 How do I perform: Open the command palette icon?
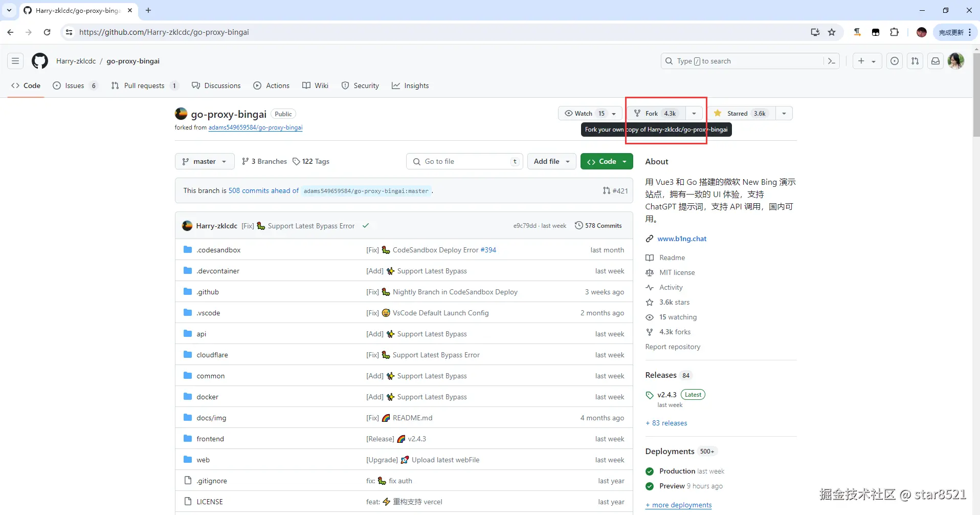click(831, 61)
